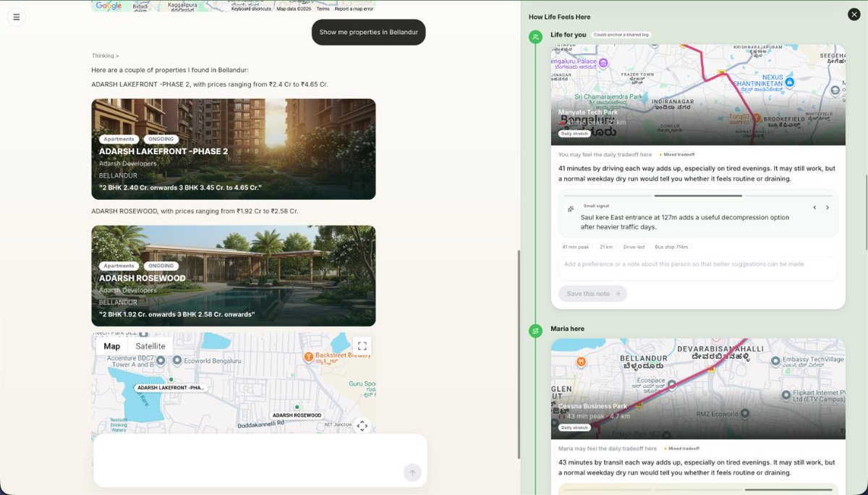The width and height of the screenshot is (868, 495).
Task: Open the ADARSH ROSEWOOD property card
Action: pyautogui.click(x=234, y=276)
